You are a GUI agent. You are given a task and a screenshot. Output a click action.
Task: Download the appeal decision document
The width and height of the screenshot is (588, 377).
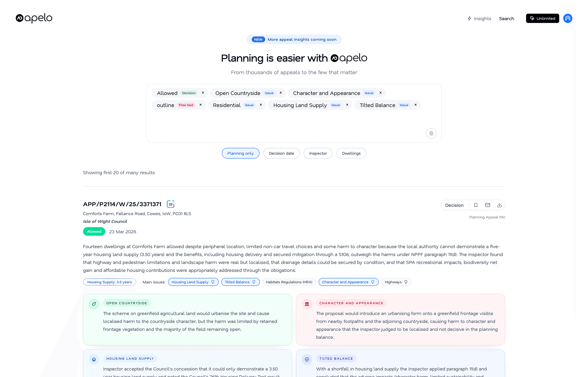499,205
